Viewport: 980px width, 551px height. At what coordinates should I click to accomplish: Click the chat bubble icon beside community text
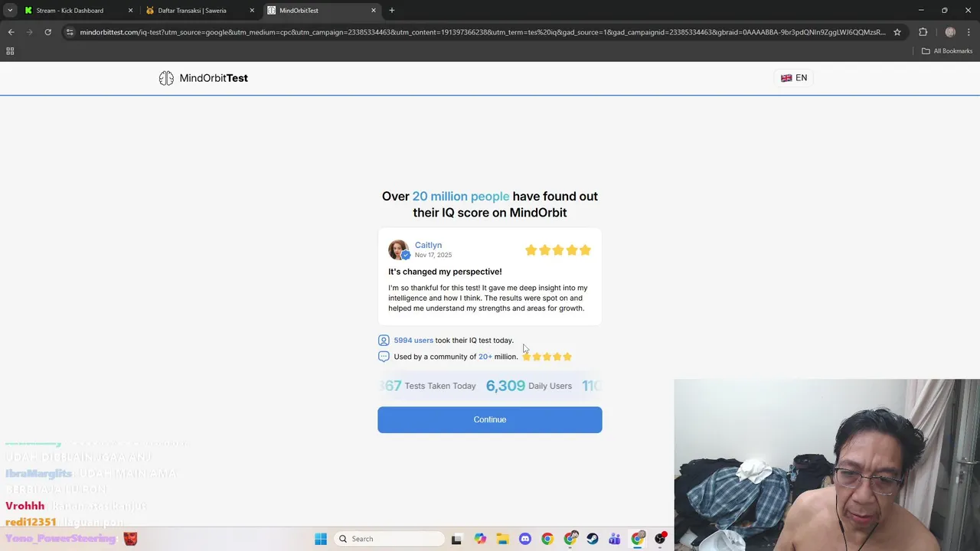coord(384,357)
